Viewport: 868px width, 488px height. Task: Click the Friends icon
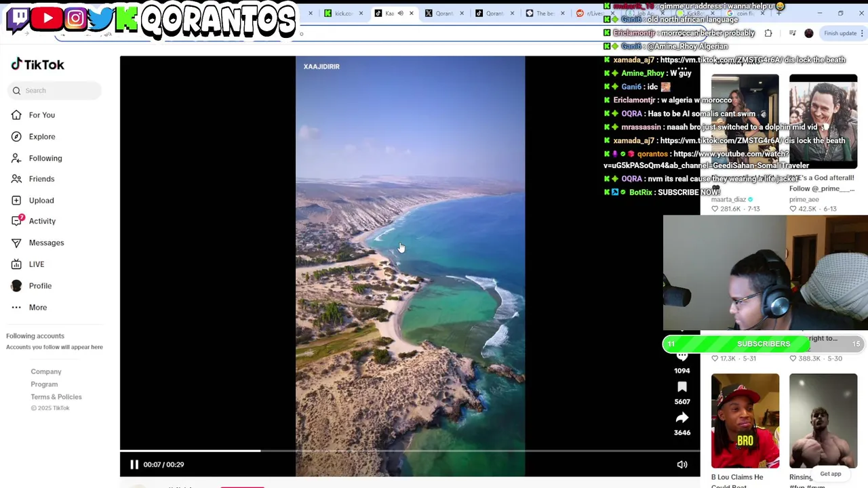[x=16, y=179]
